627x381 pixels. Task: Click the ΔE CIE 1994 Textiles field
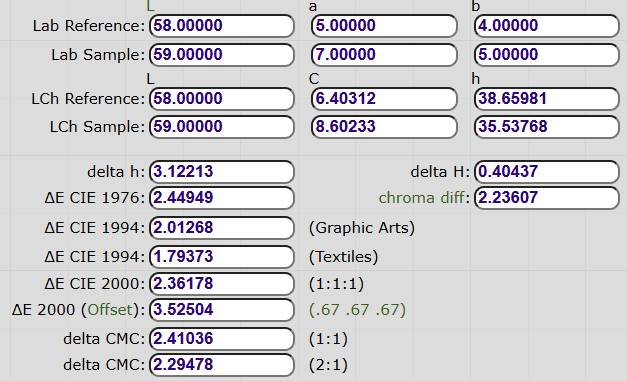click(222, 257)
